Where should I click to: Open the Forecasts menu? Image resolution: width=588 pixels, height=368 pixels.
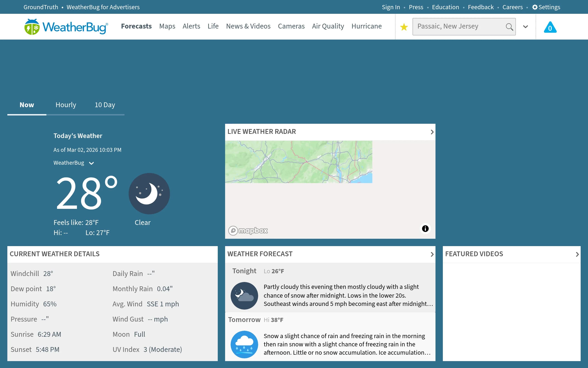136,26
